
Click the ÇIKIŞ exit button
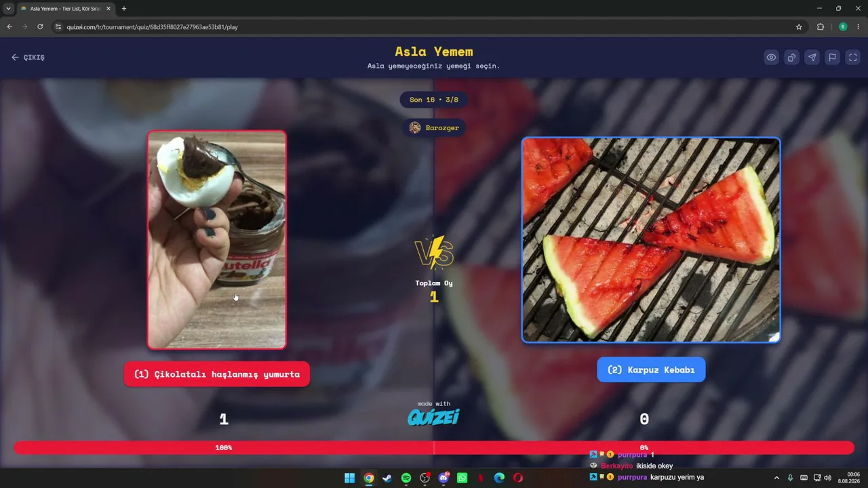28,58
